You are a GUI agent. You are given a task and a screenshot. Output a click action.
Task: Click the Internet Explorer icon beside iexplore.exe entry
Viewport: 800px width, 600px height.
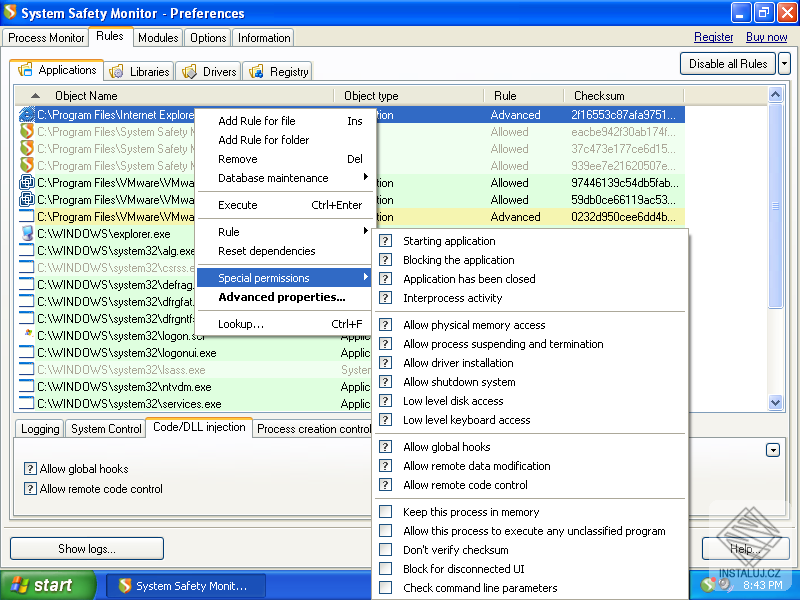click(27, 114)
